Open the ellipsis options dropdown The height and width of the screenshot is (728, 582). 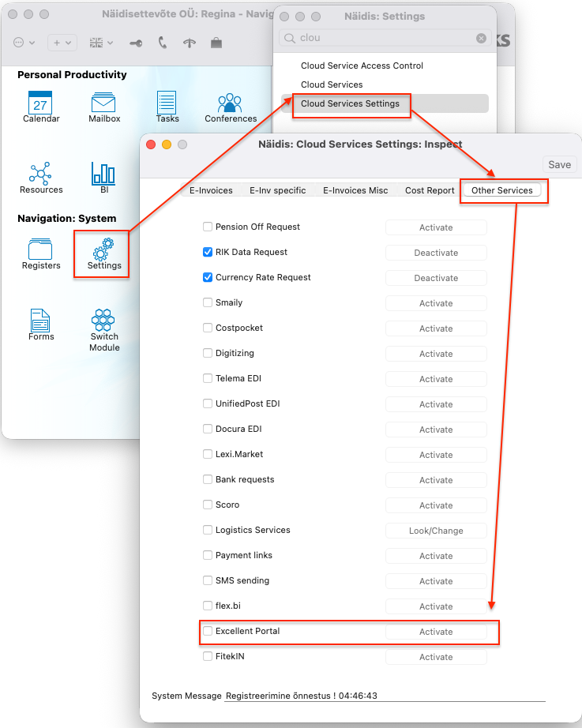tap(24, 43)
